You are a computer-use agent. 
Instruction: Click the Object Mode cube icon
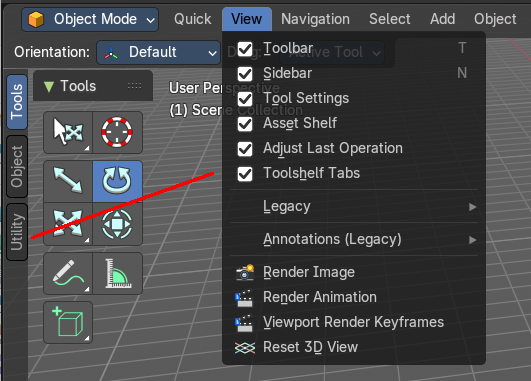click(36, 19)
